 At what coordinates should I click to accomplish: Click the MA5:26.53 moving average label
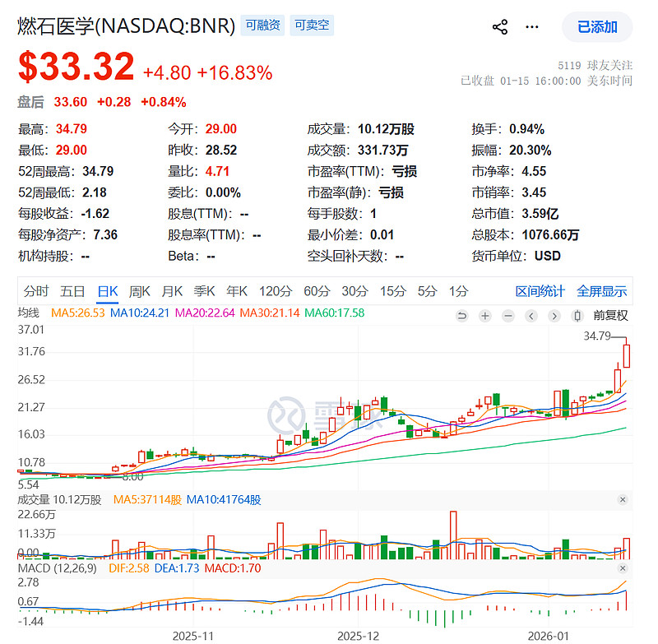(x=77, y=313)
